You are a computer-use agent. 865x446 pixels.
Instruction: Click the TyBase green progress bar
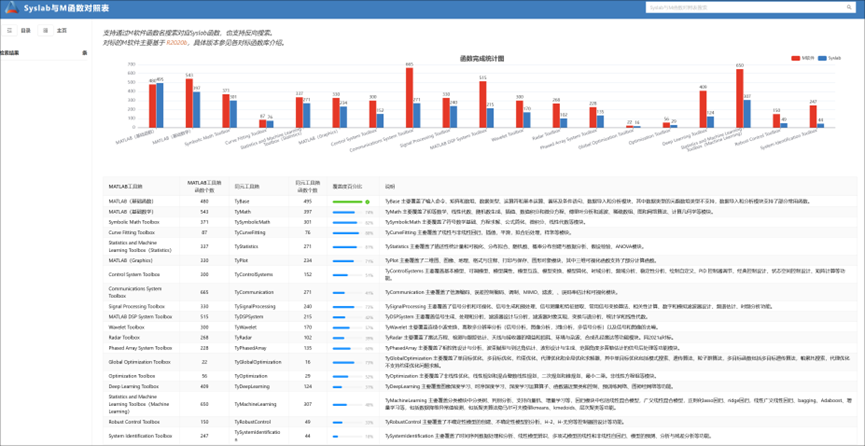(x=347, y=202)
